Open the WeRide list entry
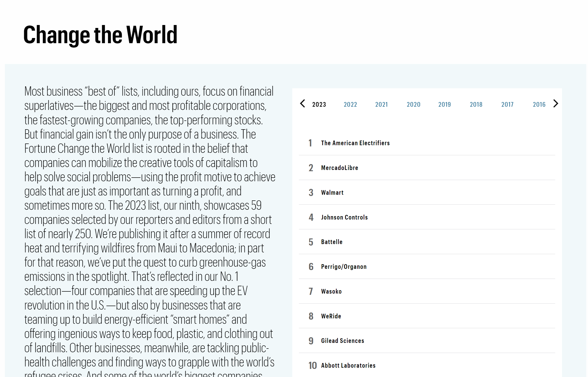588x377 pixels. click(x=331, y=316)
